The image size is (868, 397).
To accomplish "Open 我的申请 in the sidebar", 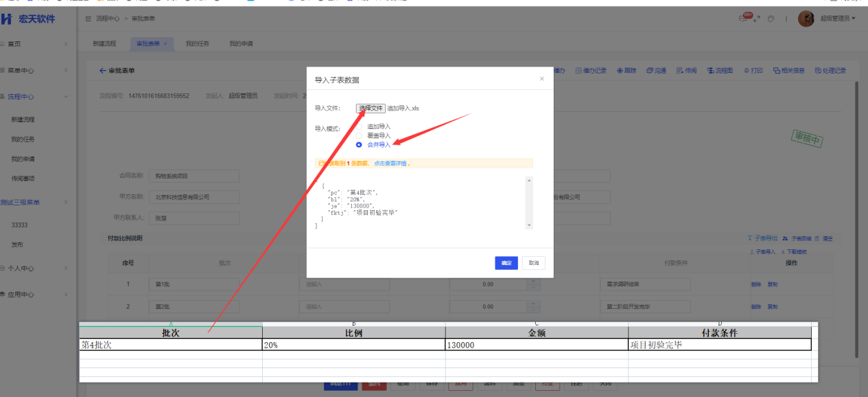I will 23,159.
